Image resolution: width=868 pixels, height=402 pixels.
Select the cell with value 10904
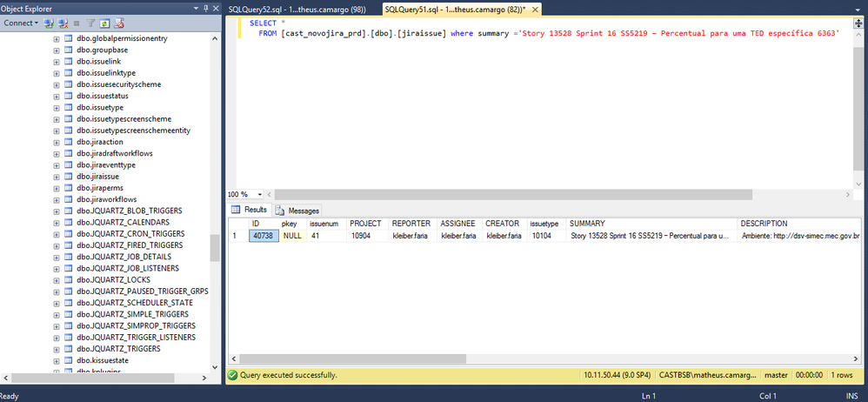[368, 235]
